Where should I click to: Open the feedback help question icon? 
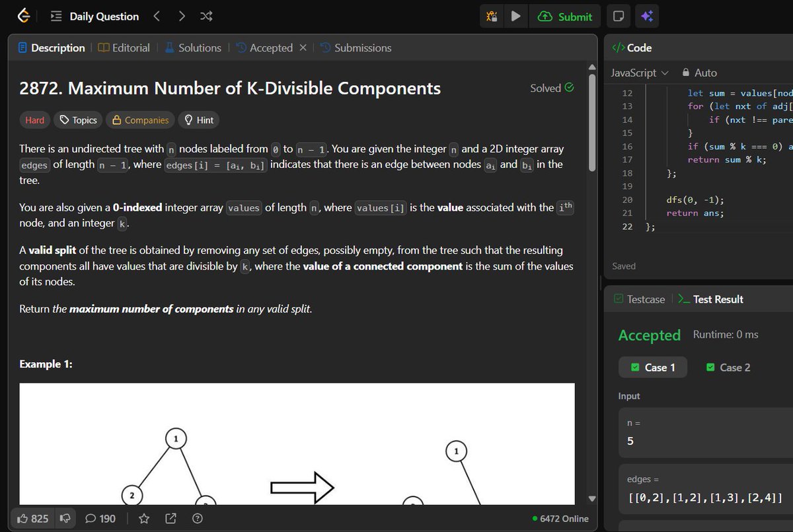click(196, 519)
